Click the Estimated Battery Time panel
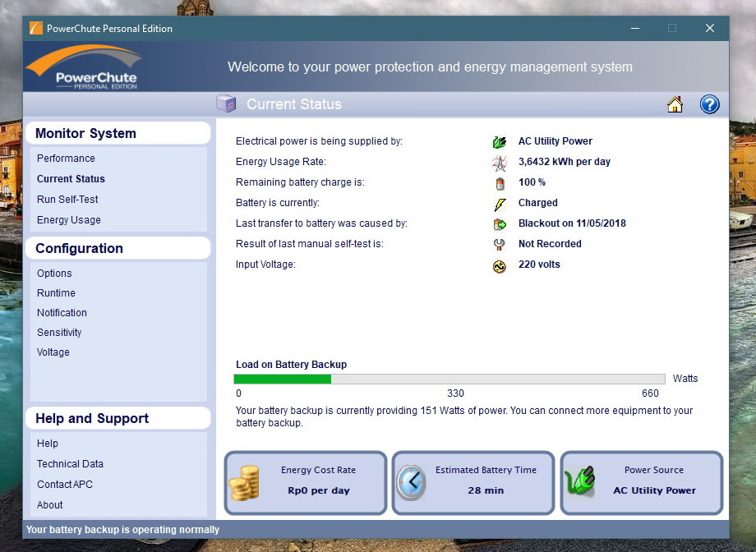This screenshot has height=552, width=756. point(472,482)
